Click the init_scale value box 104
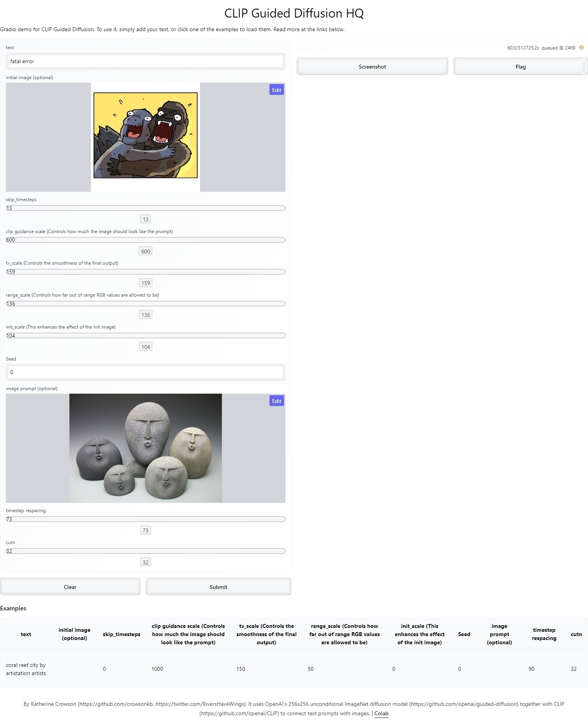Viewport: 588px width, 723px height. tap(145, 347)
